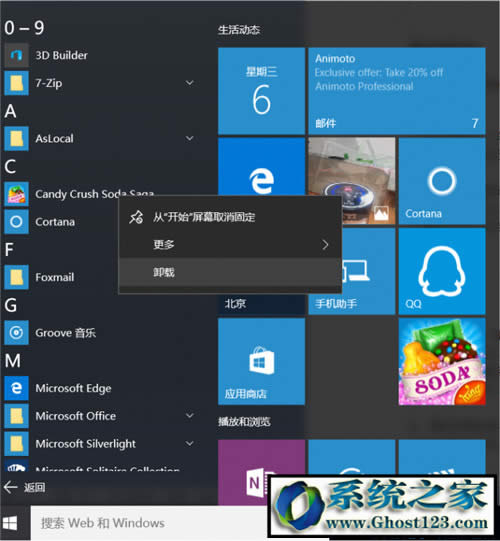
Task: Select 从"开始"屏幕取消固定 menu item
Action: [x=230, y=217]
